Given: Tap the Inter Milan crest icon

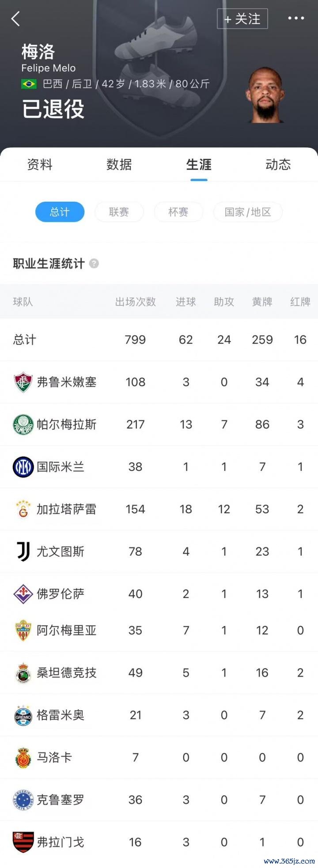Looking at the screenshot, I should click(x=23, y=467).
